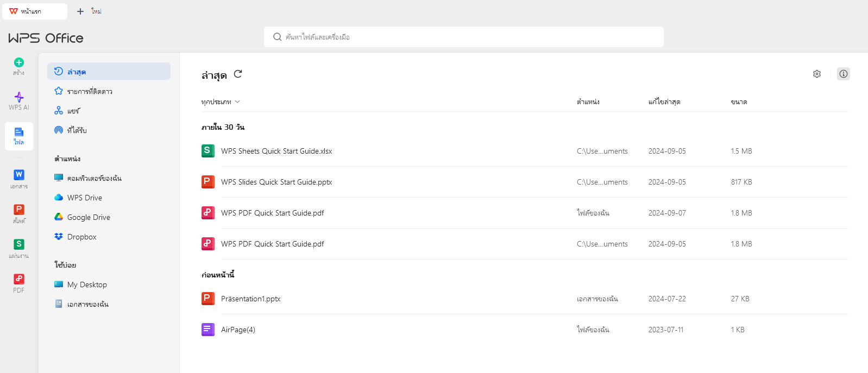Click the ภายใน 30 วัน group heading
Screen dimensions: 868x373
(223, 127)
